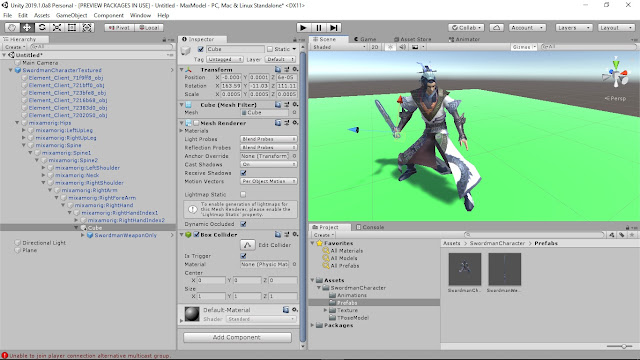
Task: Toggle 2D scene view mode
Action: [x=375, y=47]
